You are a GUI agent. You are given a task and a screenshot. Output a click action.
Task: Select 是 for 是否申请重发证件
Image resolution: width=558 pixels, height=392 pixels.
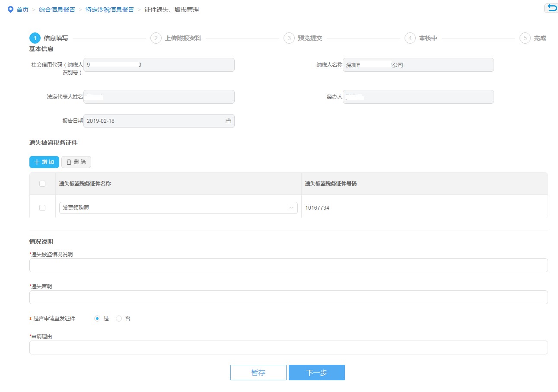click(97, 319)
